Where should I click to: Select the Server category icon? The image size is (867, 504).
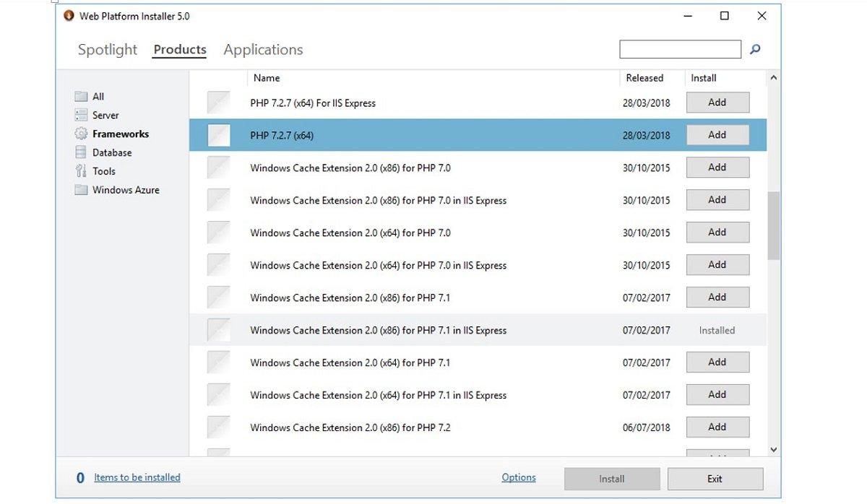[81, 116]
